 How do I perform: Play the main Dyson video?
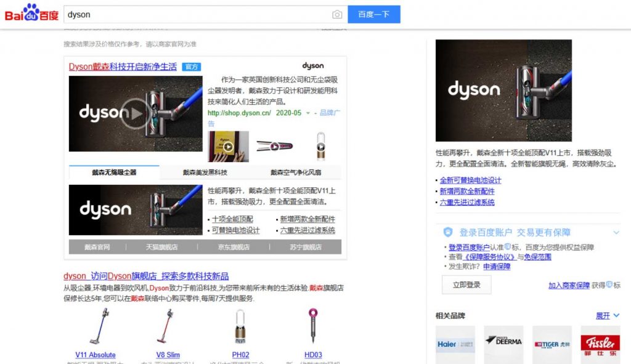coord(135,113)
